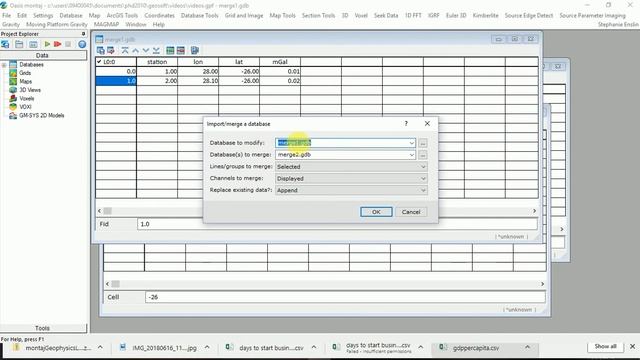
Task: Click the 3D Views icon
Action: 13,90
